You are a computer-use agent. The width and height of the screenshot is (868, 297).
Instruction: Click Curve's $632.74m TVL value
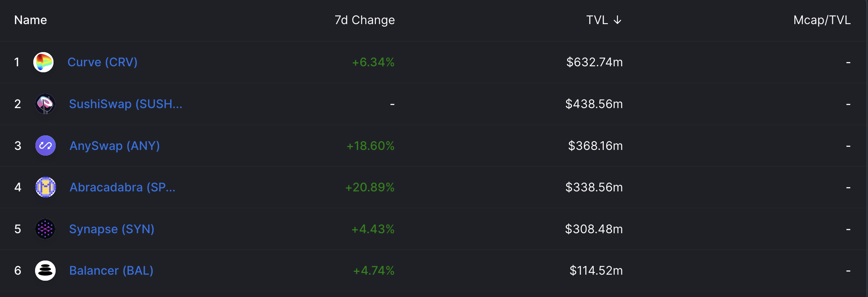pyautogui.click(x=594, y=62)
